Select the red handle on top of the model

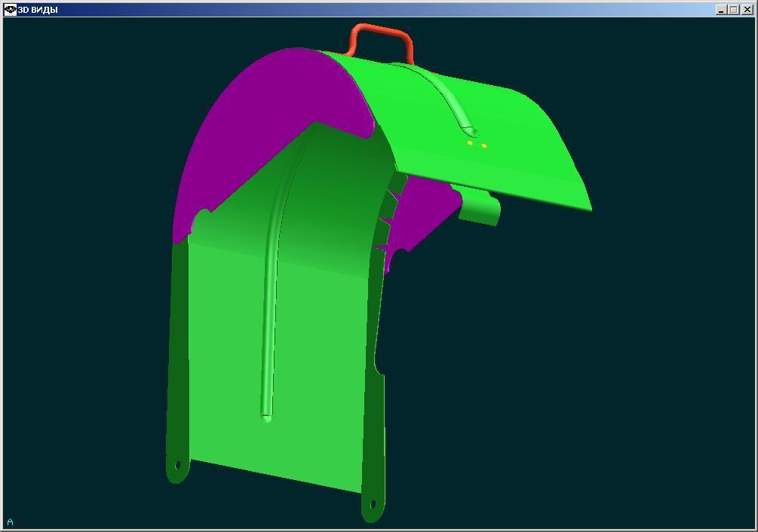[x=382, y=41]
